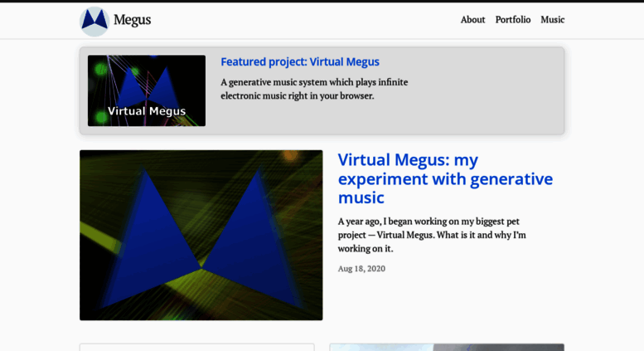
Task: Click the featured project description text
Action: (314, 89)
